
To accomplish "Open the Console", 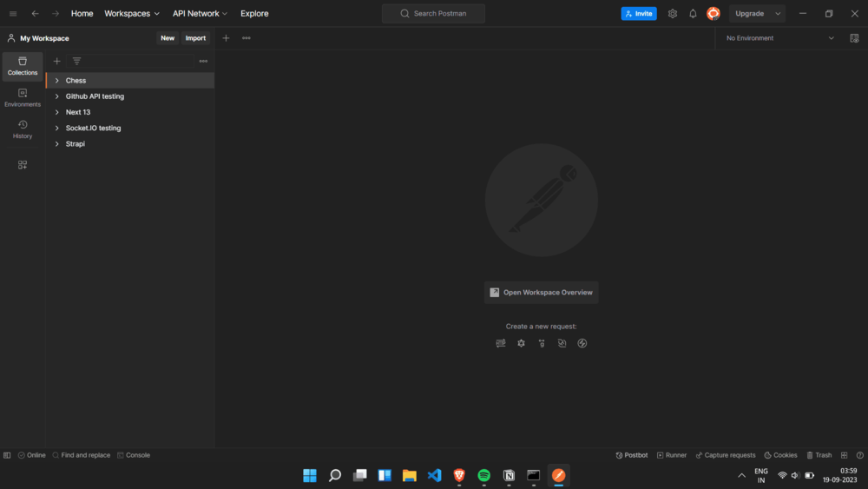I will (x=134, y=455).
